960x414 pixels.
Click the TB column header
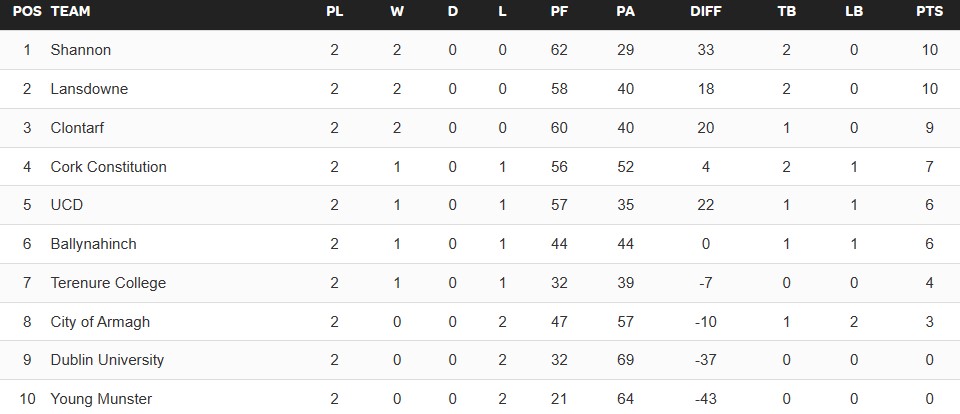click(786, 12)
